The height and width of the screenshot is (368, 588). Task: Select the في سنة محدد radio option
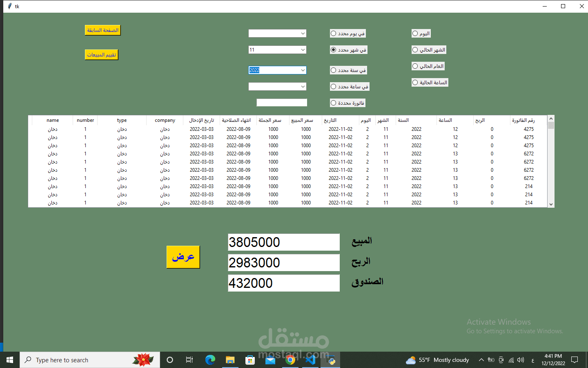coord(348,70)
